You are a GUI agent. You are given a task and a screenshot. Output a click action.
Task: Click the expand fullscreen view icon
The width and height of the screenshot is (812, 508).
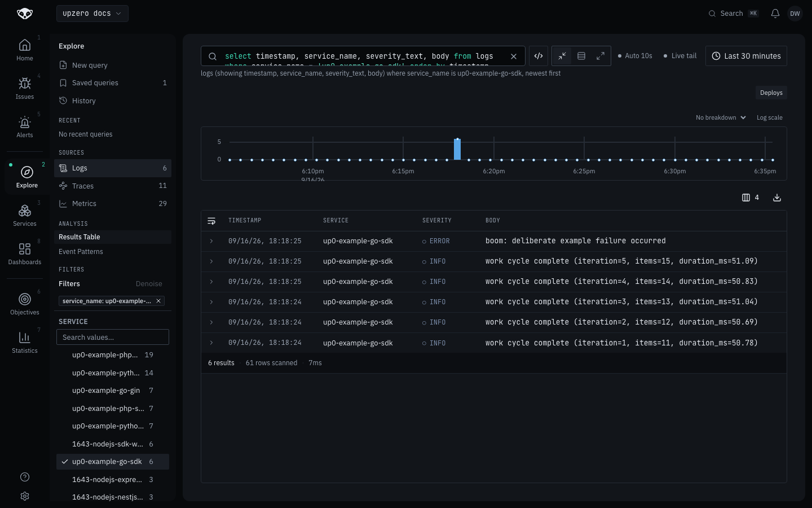coord(601,56)
